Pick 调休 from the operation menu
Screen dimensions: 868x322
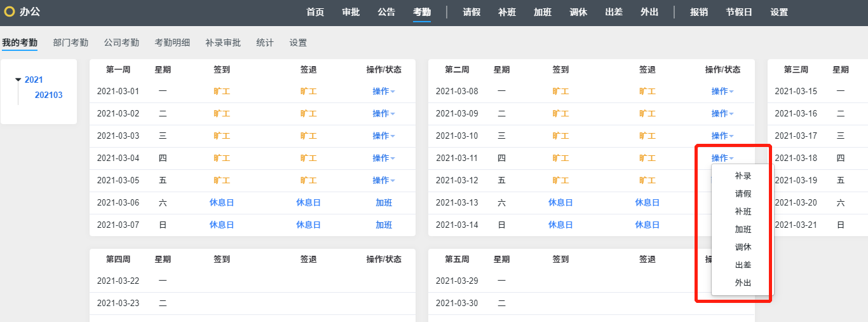(743, 247)
